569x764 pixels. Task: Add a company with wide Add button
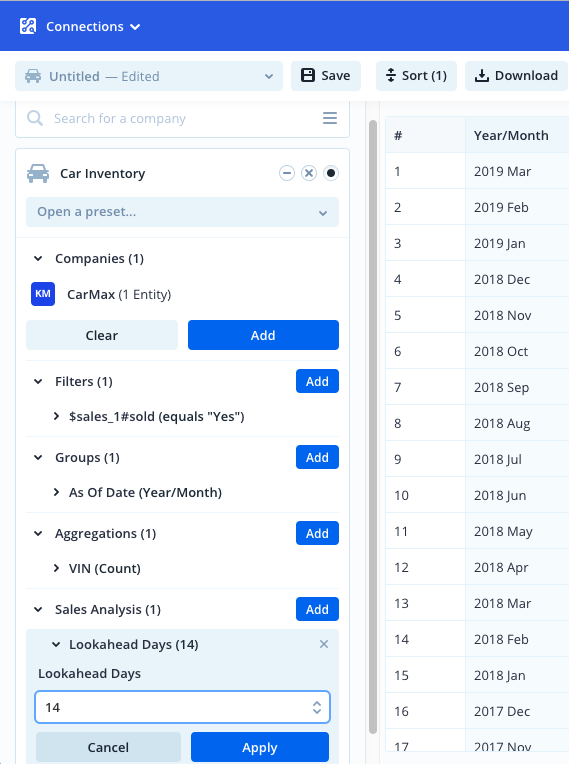[x=263, y=335]
